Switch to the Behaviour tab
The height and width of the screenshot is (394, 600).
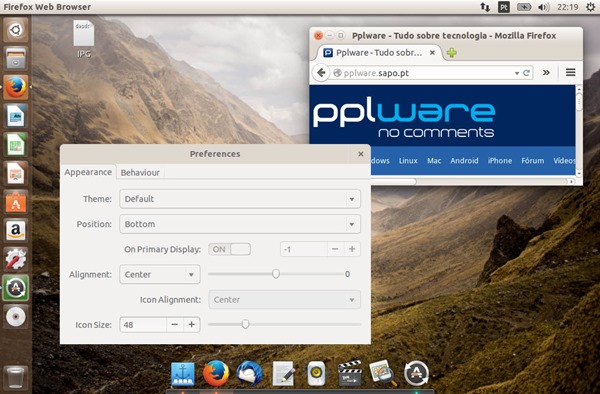point(140,173)
